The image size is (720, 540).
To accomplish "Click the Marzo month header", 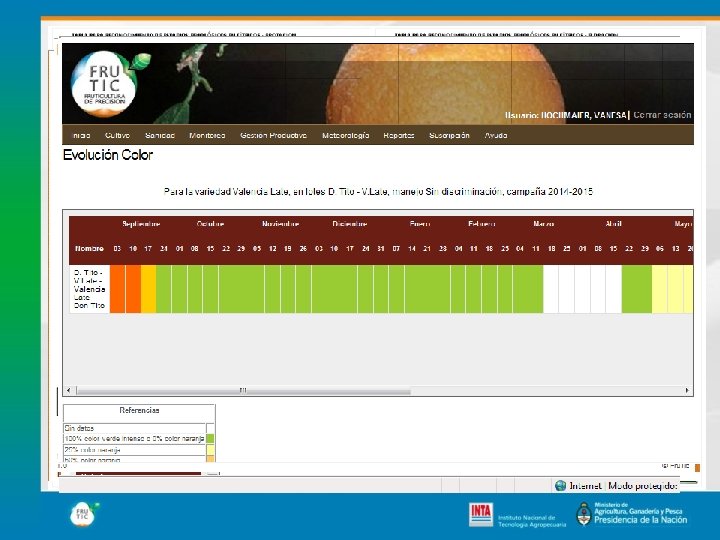I will point(544,224).
